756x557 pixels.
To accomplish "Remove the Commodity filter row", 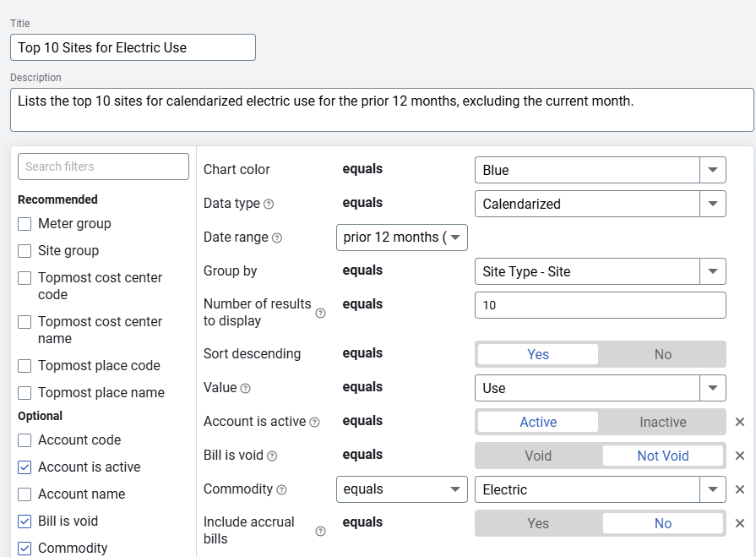I will [739, 489].
